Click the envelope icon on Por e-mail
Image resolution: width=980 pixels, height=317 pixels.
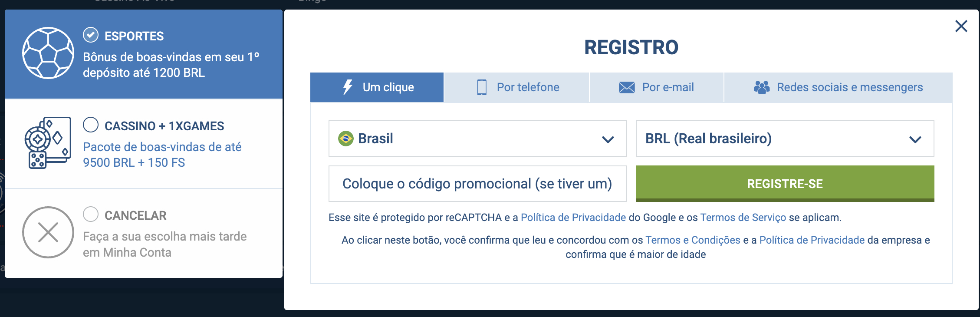627,87
